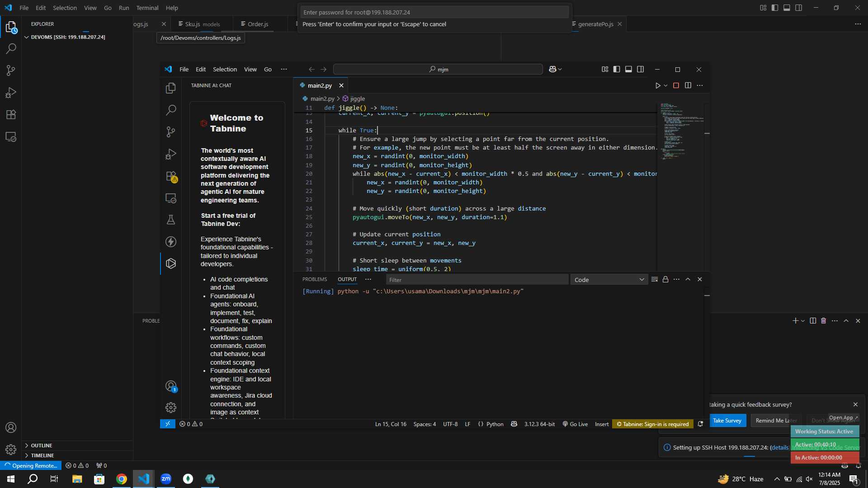This screenshot has width=868, height=488.
Task: Toggle Insert mode in status bar
Action: pyautogui.click(x=602, y=424)
